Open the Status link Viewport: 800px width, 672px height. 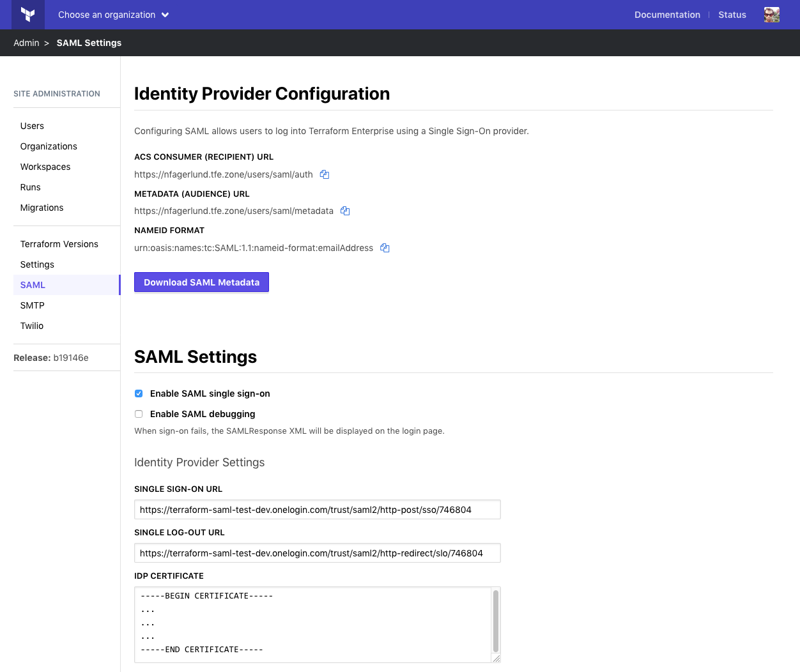[732, 15]
